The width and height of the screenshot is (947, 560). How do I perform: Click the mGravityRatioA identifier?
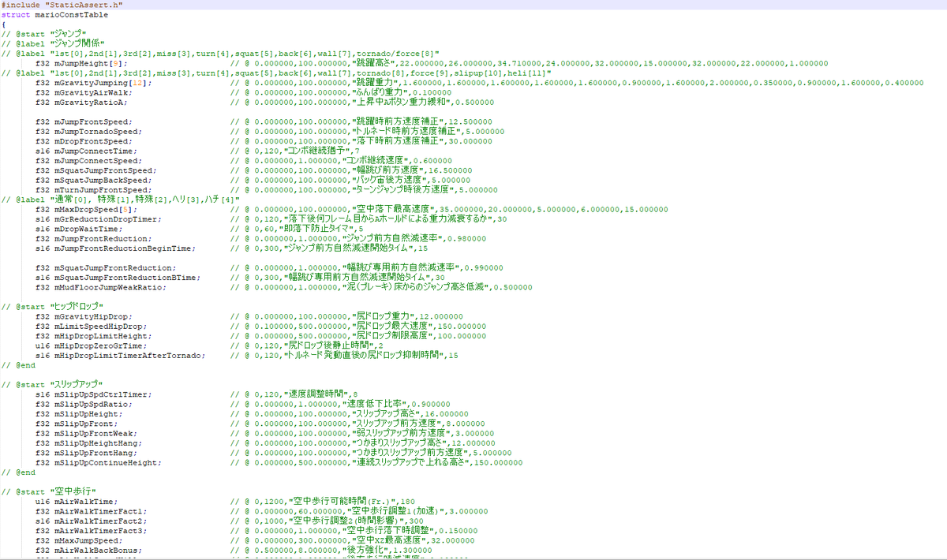89,103
